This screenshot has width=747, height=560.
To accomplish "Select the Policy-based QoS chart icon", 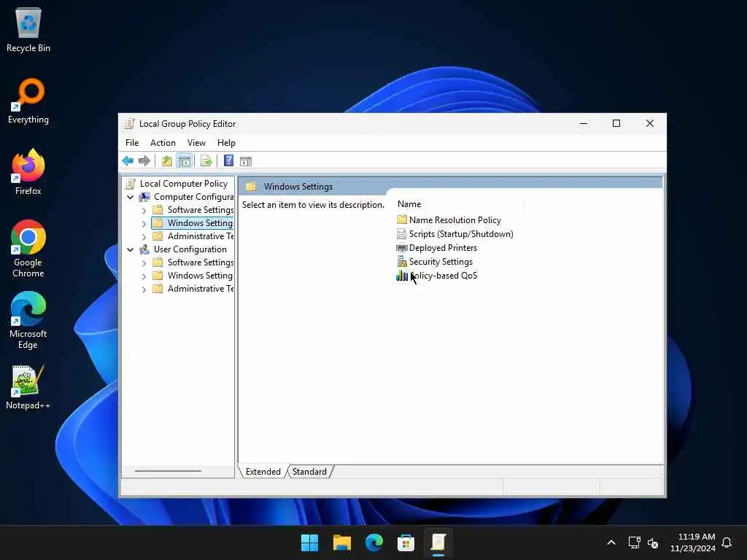I will tap(402, 275).
